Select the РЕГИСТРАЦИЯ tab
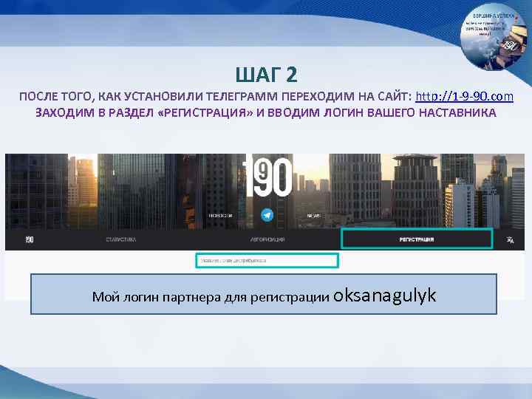Screen dimensions: 532x399 tap(417, 239)
